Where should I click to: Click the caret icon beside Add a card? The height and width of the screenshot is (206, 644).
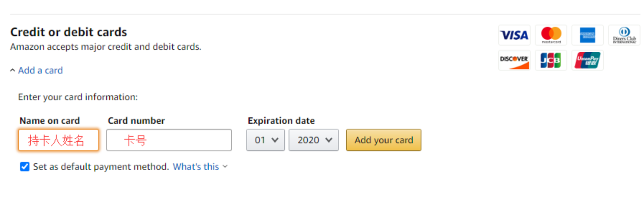click(12, 70)
